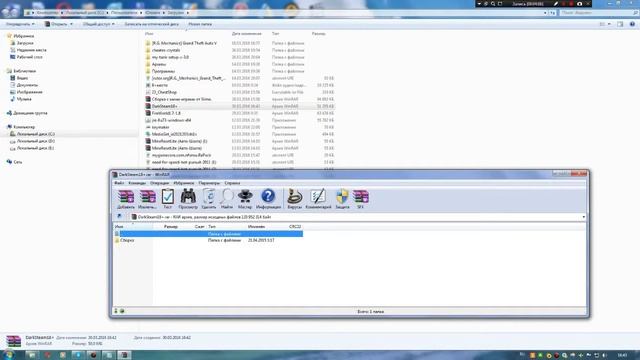640x360 pixels.
Task: Open the Справка help menu in WinRAR
Action: (232, 183)
